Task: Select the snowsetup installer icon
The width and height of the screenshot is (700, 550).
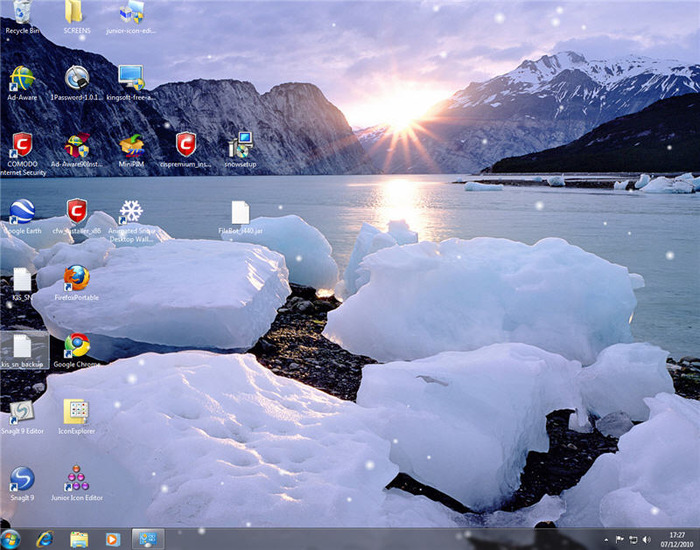Action: (240, 146)
